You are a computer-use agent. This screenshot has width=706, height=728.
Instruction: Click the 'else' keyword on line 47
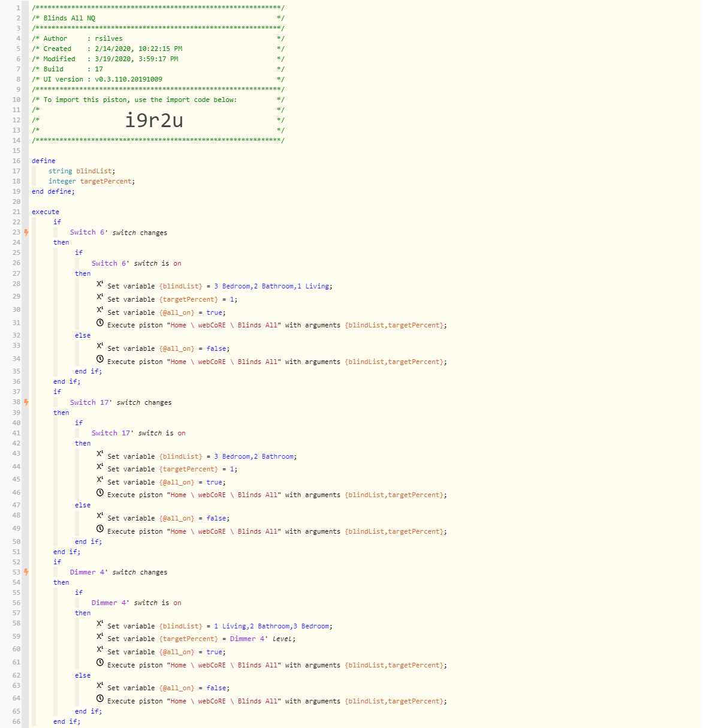tap(83, 505)
